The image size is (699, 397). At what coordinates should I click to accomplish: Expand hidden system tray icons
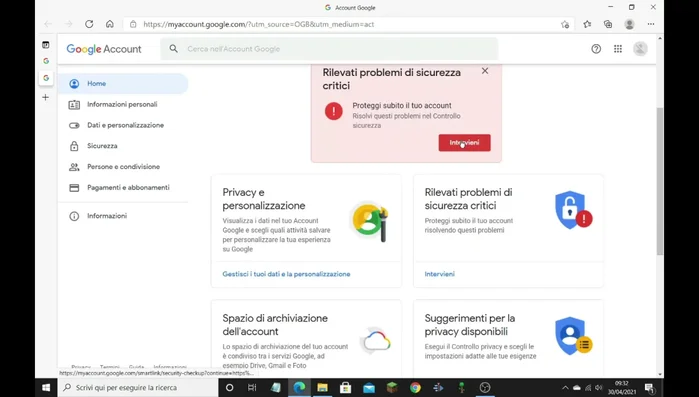coord(565,388)
